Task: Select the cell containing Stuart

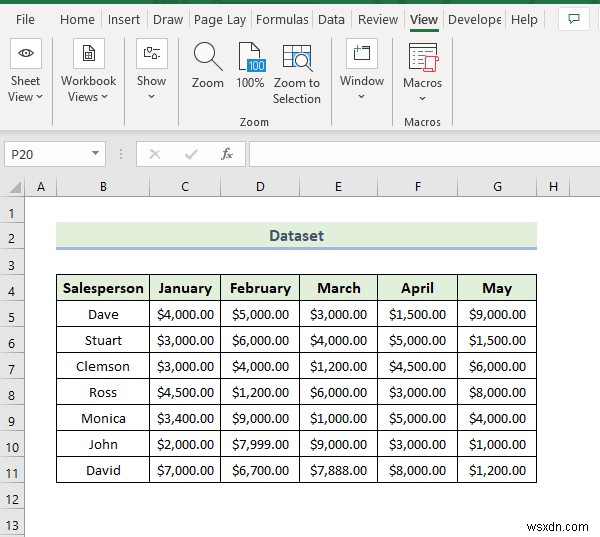Action: 103,340
